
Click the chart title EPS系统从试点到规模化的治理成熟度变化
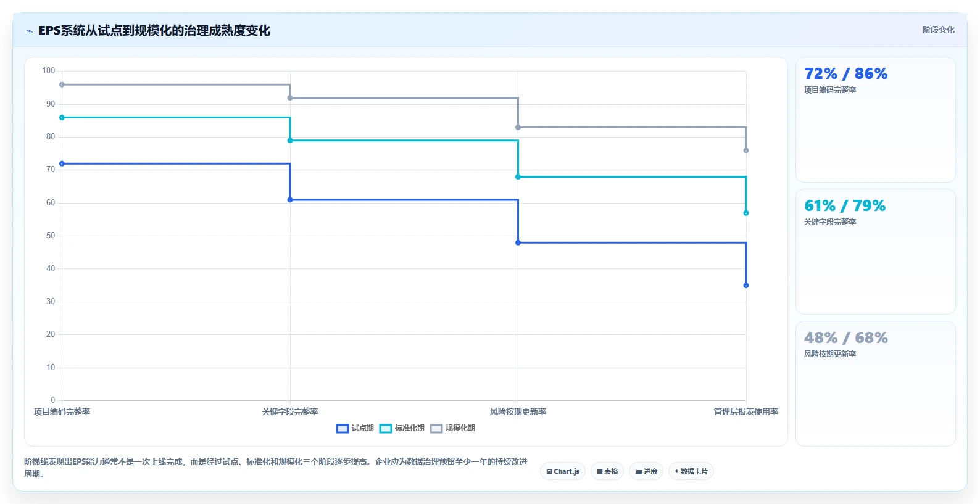point(154,30)
